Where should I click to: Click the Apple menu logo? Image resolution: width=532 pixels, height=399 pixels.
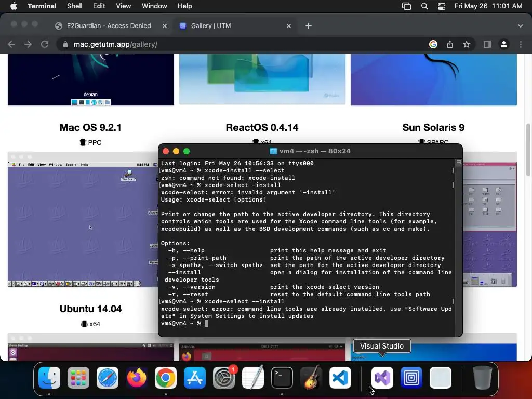(14, 6)
